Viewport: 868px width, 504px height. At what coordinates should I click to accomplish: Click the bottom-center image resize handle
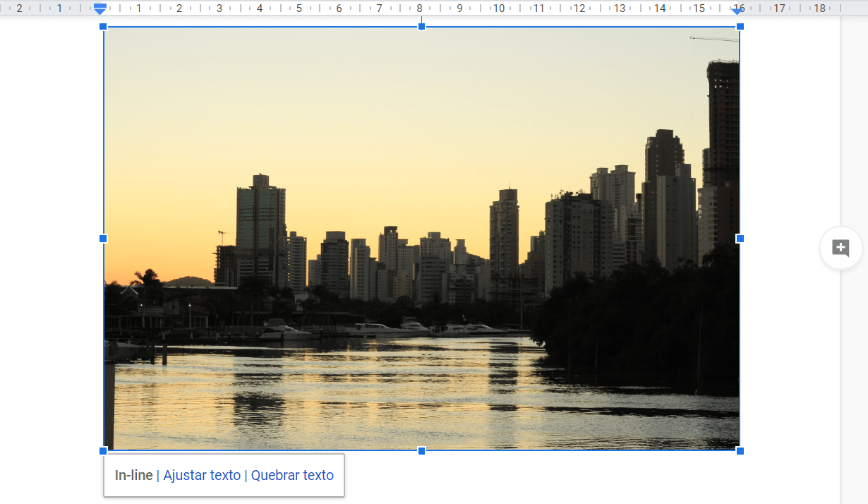point(421,450)
